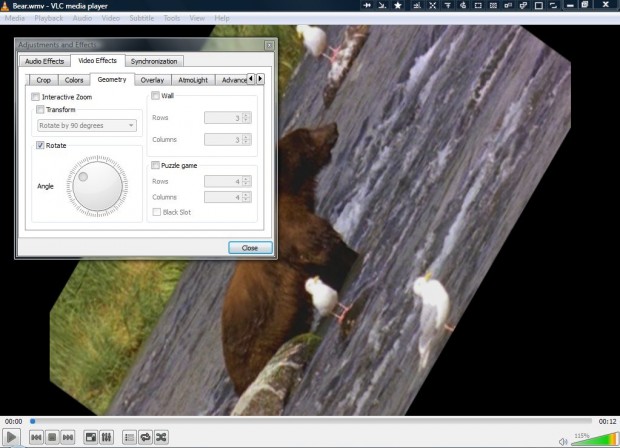The image size is (620, 448).
Task: Click the Play button
Action: point(11,437)
